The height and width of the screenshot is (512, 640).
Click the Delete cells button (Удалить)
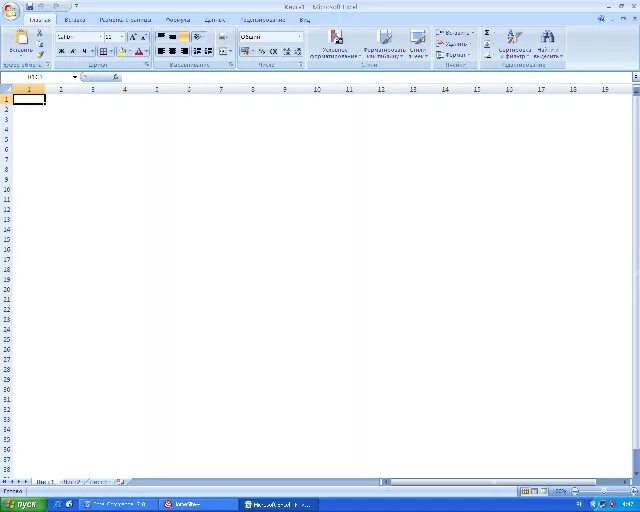tap(454, 44)
